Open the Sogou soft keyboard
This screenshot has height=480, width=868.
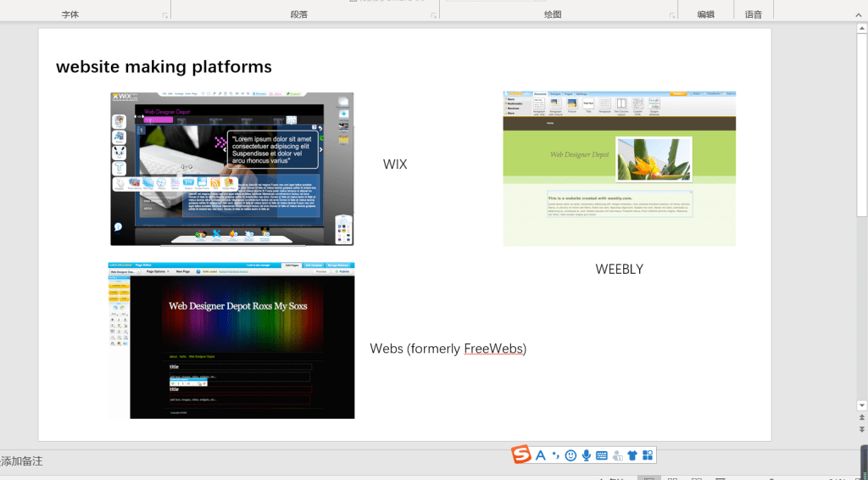[x=602, y=455]
